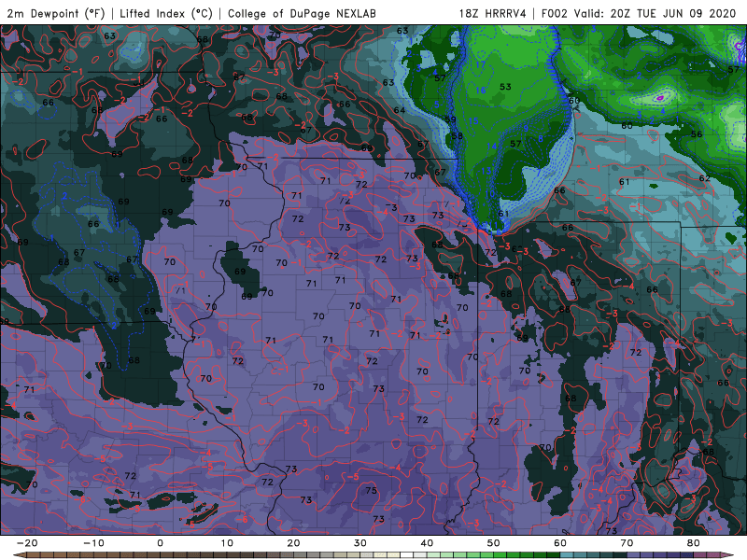The height and width of the screenshot is (560, 747).
Task: Click the 50 tick label on color scale
Action: pyautogui.click(x=494, y=543)
